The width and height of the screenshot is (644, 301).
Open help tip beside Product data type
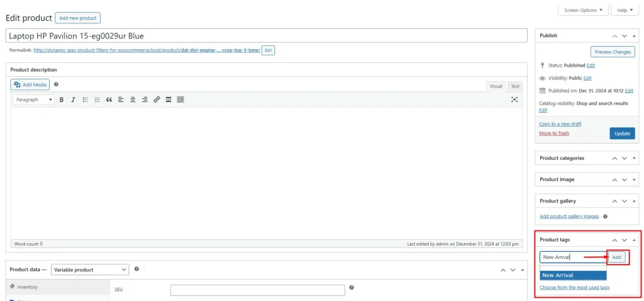pos(136,269)
